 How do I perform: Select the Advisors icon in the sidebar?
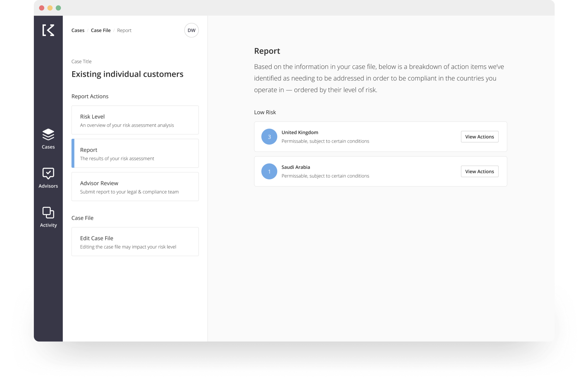coord(48,179)
